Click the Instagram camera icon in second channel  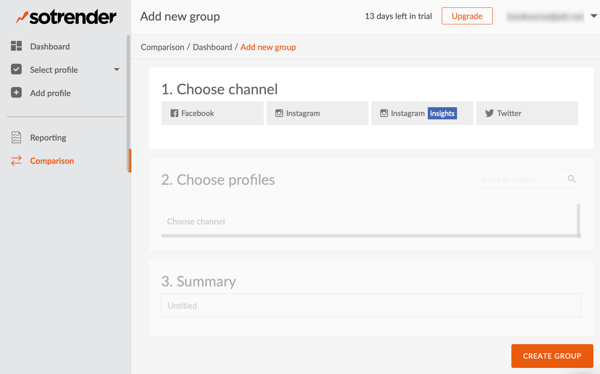point(279,113)
